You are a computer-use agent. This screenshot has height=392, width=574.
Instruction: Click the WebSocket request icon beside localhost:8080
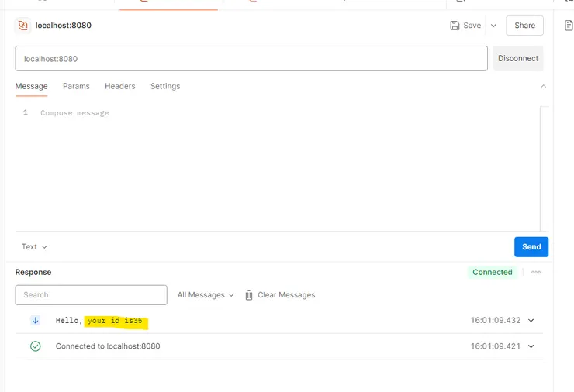click(x=22, y=26)
